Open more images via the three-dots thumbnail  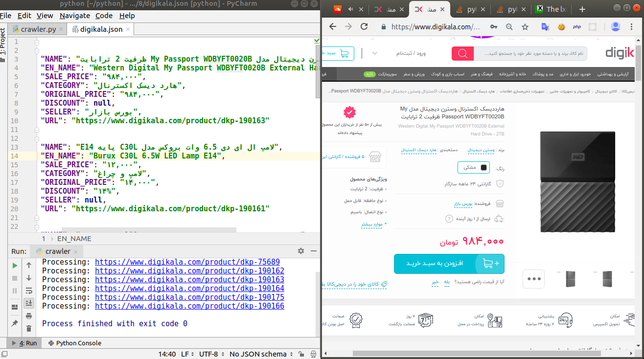pyautogui.click(x=533, y=279)
